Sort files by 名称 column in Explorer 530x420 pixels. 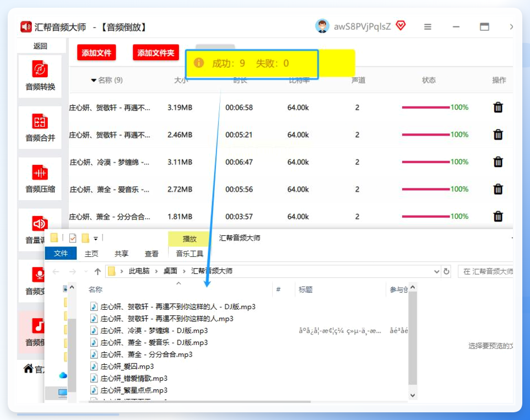(95, 289)
